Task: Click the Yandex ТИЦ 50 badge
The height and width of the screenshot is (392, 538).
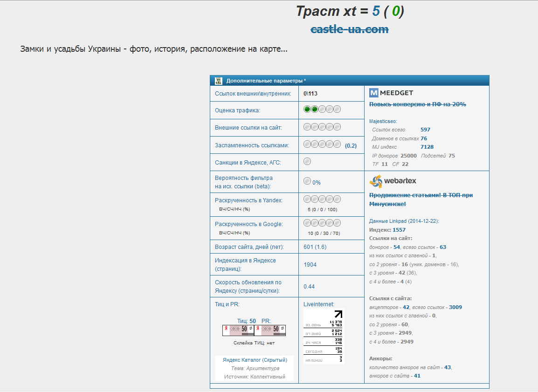Action: coord(238,330)
